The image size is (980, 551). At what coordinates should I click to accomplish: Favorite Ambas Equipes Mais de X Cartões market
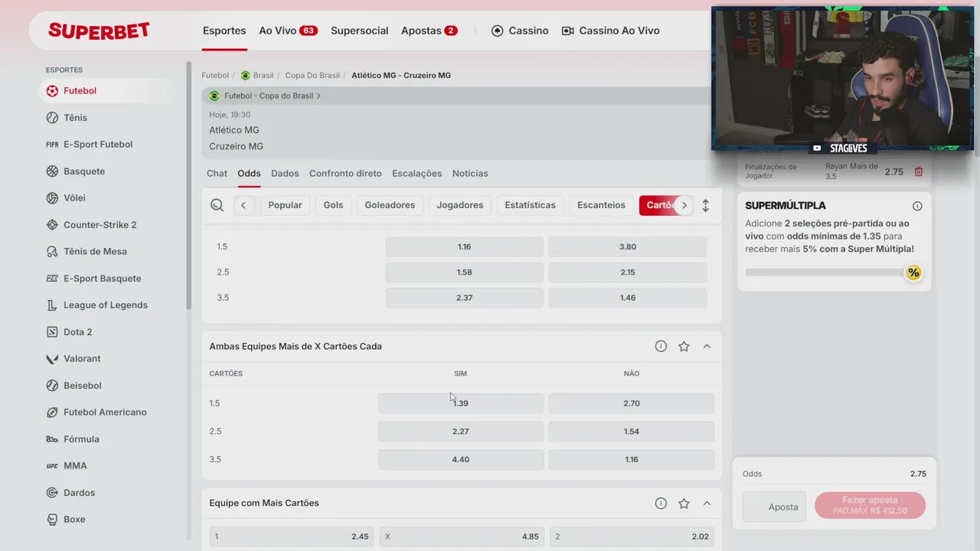coord(684,347)
